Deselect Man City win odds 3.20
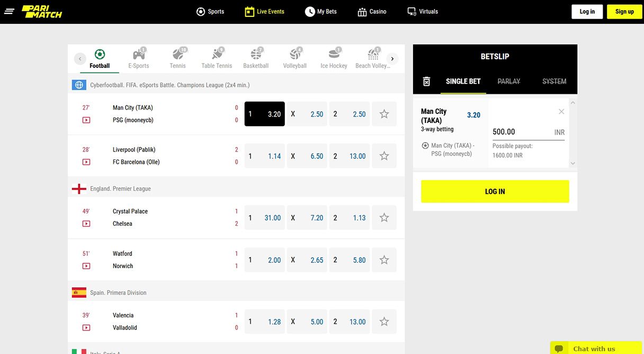 (x=265, y=114)
